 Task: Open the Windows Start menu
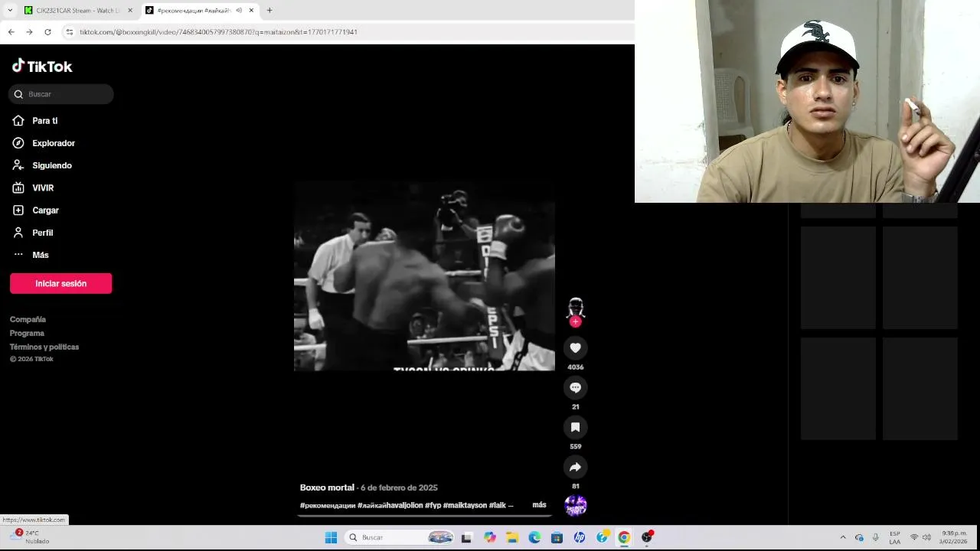(x=331, y=537)
